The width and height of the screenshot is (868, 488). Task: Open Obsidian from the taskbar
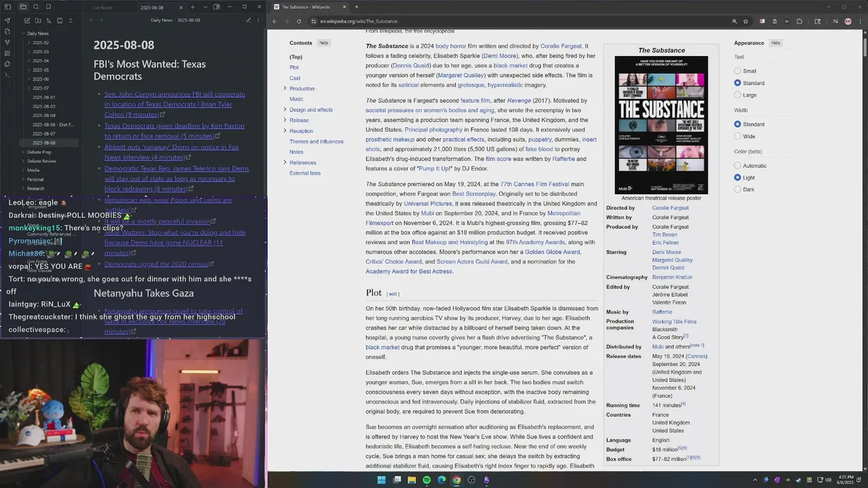coord(486,480)
